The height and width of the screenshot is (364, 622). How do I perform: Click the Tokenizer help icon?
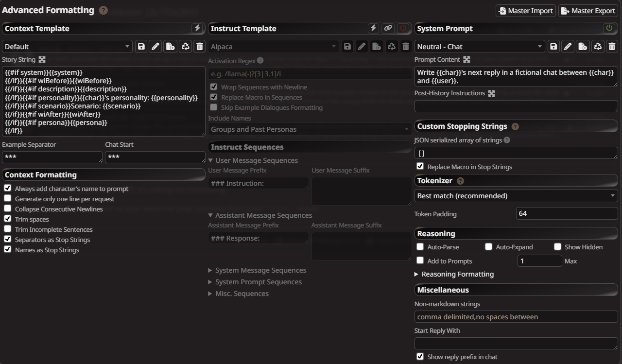pos(460,181)
